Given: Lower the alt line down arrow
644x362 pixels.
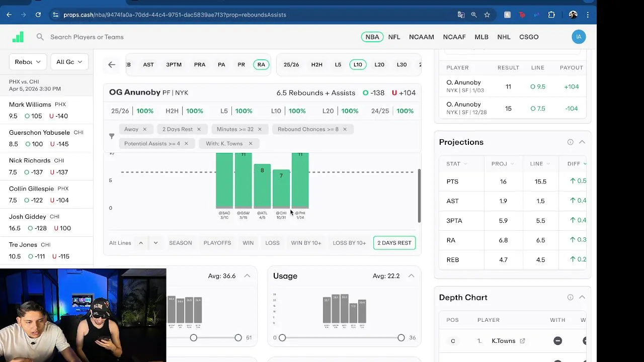Looking at the screenshot, I should pos(155,243).
